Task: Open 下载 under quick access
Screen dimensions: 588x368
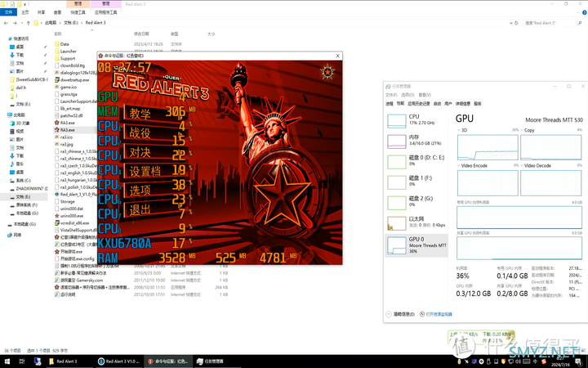Action: tap(20, 55)
